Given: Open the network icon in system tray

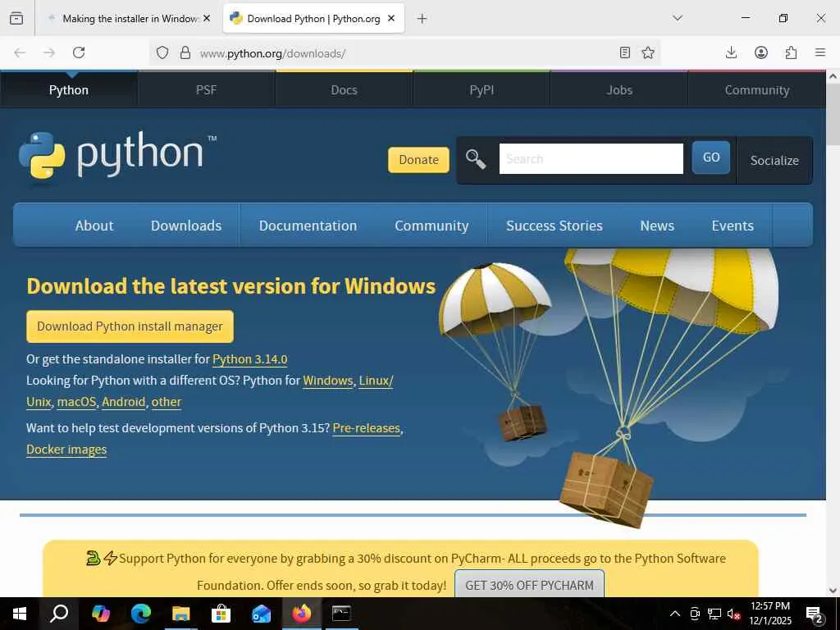Looking at the screenshot, I should [714, 614].
